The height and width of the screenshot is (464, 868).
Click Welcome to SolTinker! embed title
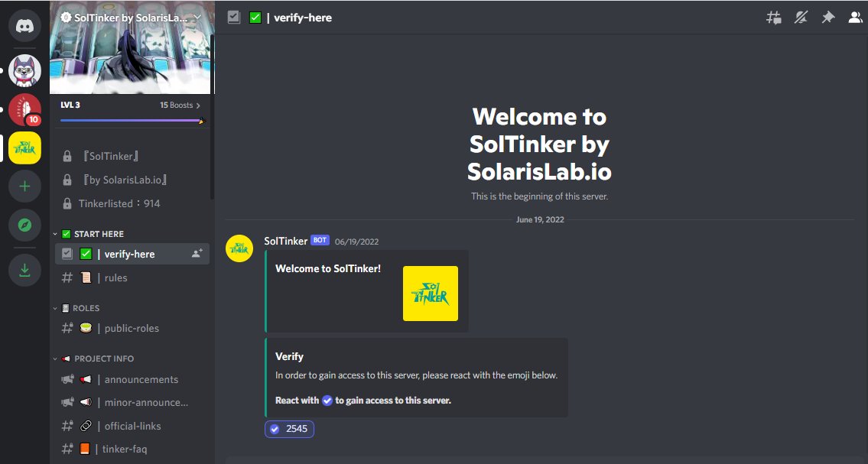click(328, 269)
